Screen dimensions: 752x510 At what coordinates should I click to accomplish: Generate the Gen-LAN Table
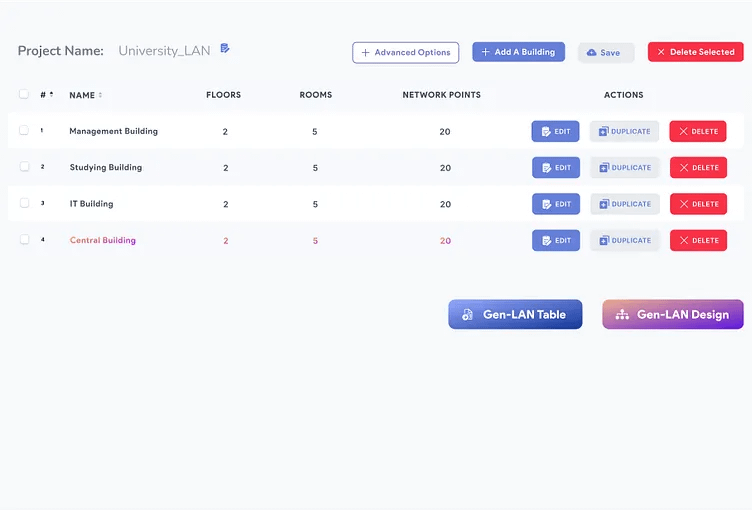point(515,315)
